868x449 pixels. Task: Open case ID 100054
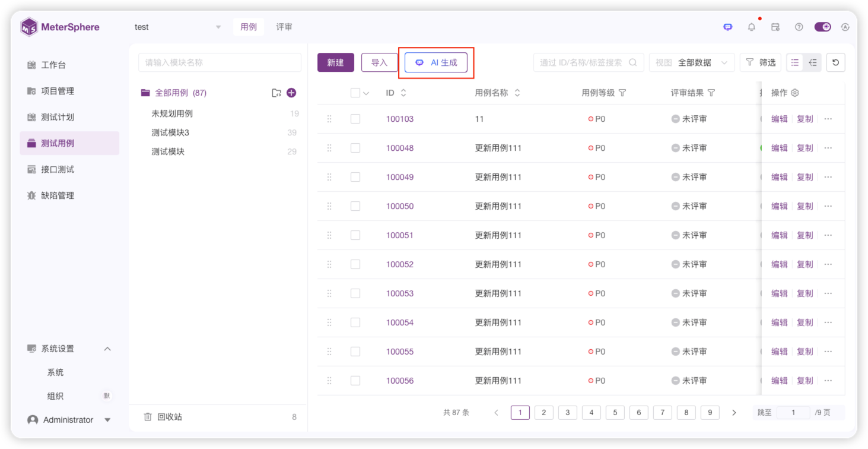400,322
